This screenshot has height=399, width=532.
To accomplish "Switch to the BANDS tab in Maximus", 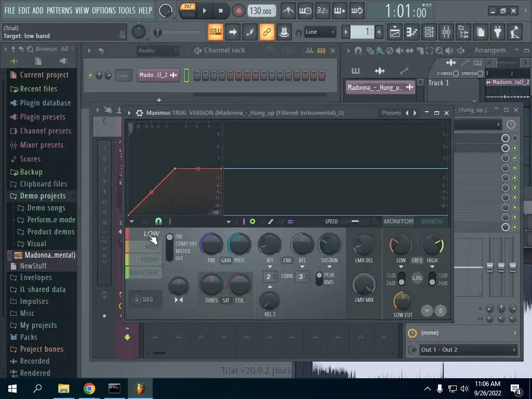I will pyautogui.click(x=432, y=221).
